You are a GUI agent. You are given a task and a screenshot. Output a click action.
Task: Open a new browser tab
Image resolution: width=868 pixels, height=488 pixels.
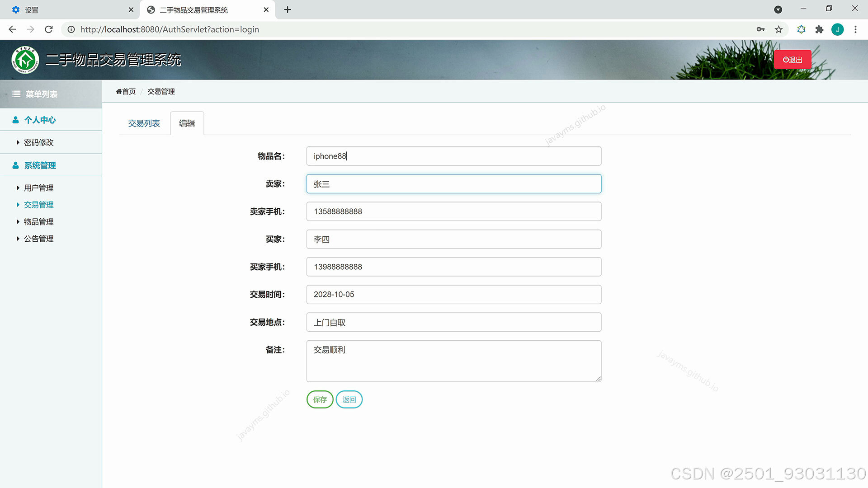(288, 9)
